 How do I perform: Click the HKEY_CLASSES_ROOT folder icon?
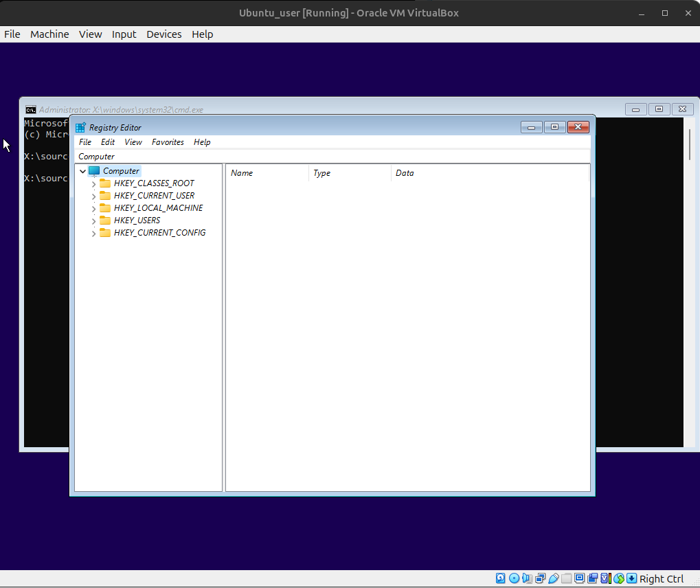[105, 183]
